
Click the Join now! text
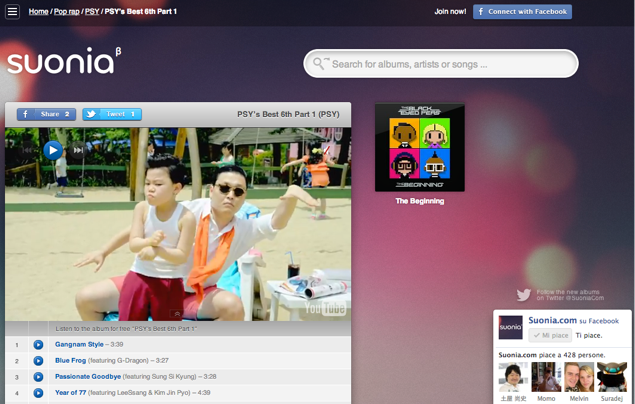point(450,12)
